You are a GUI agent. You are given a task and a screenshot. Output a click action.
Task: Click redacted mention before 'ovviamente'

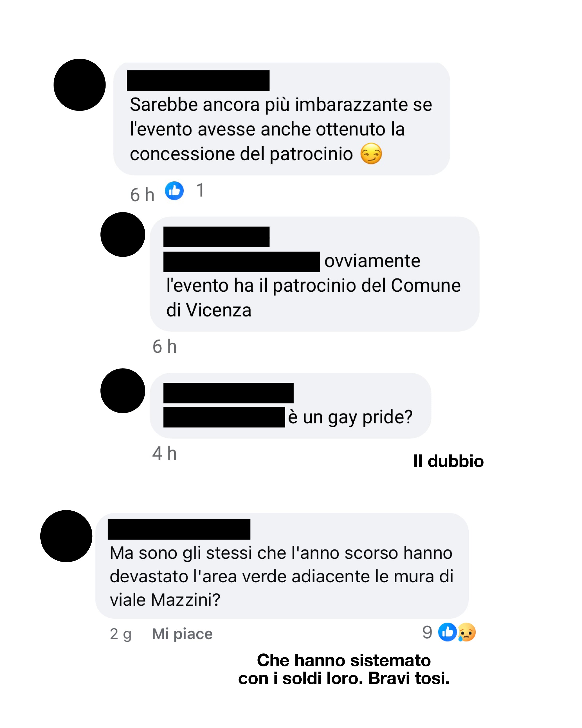(x=241, y=262)
